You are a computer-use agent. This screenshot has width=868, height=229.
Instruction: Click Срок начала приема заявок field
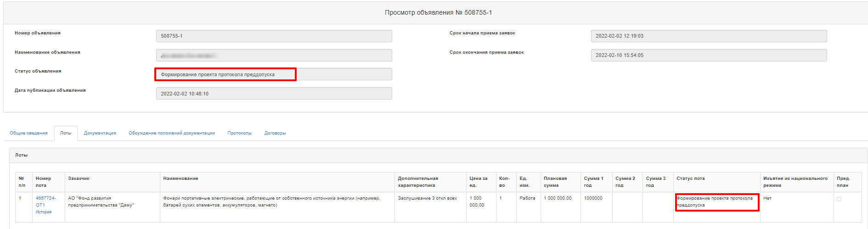[709, 36]
